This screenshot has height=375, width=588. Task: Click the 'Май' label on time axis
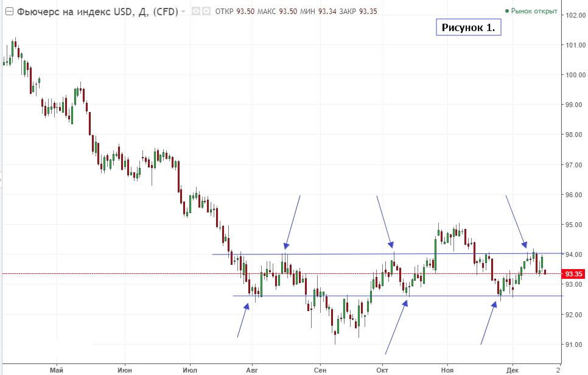pyautogui.click(x=57, y=369)
